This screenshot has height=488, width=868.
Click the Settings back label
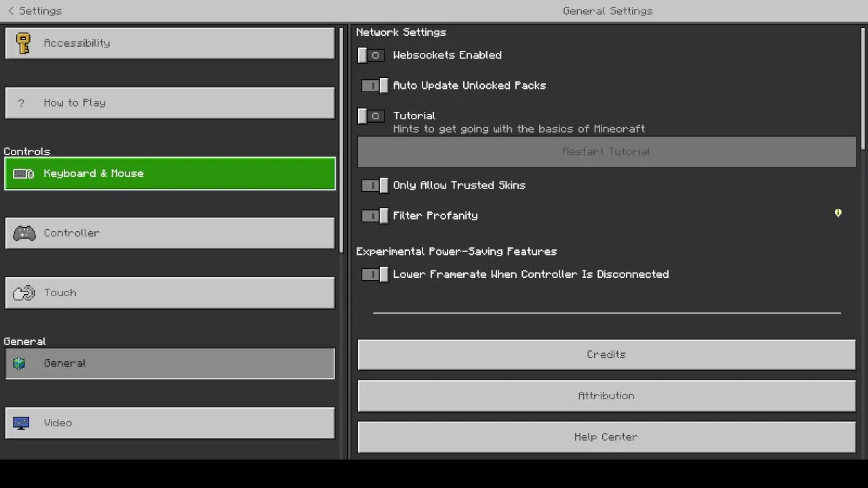point(40,11)
